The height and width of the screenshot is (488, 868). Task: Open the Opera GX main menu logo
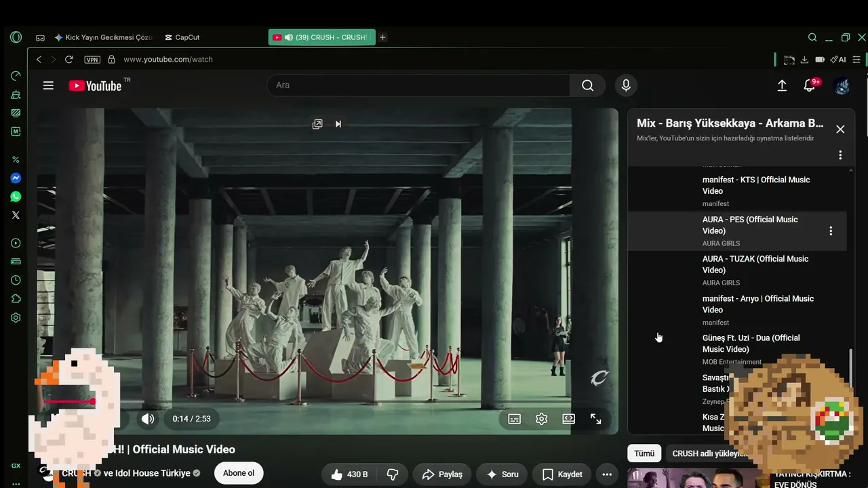coord(16,37)
